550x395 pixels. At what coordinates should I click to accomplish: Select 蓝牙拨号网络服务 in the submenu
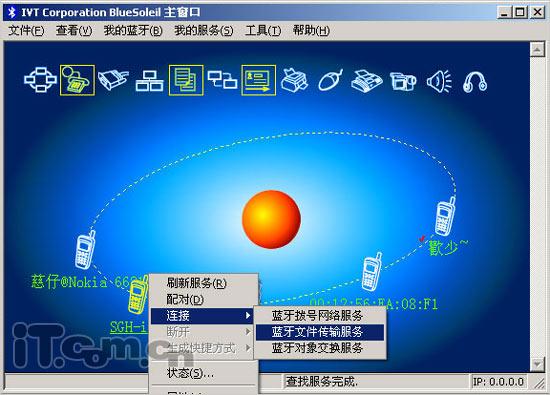point(320,315)
